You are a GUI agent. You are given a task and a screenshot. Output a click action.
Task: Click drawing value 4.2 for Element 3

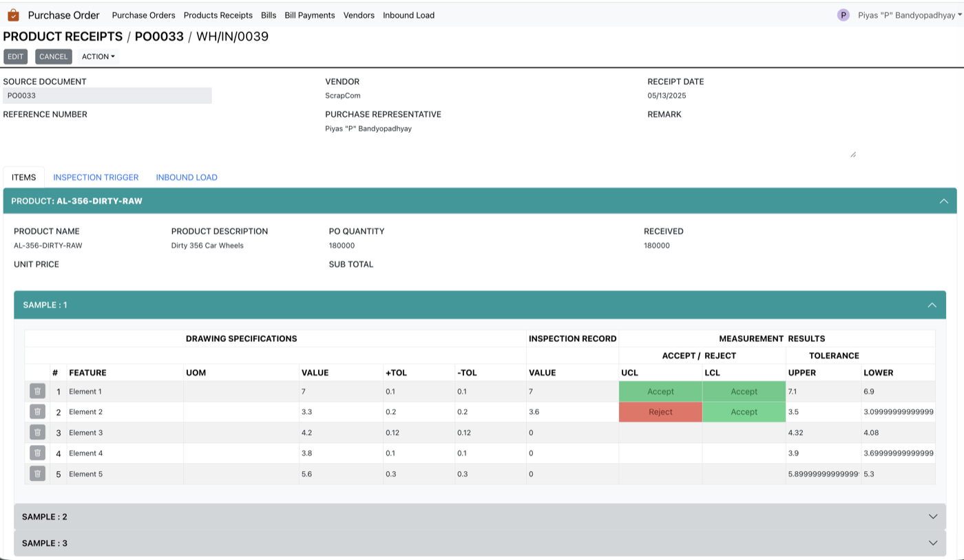[306, 433]
